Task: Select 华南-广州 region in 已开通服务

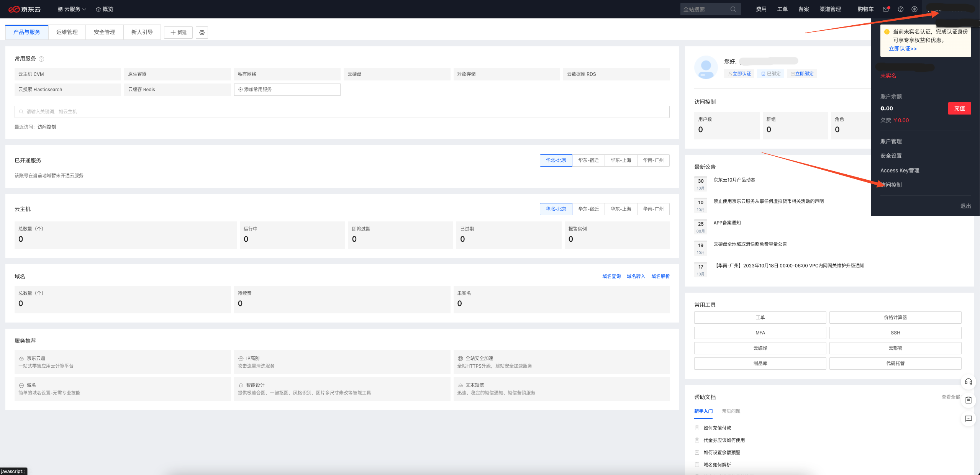Action: click(x=653, y=161)
